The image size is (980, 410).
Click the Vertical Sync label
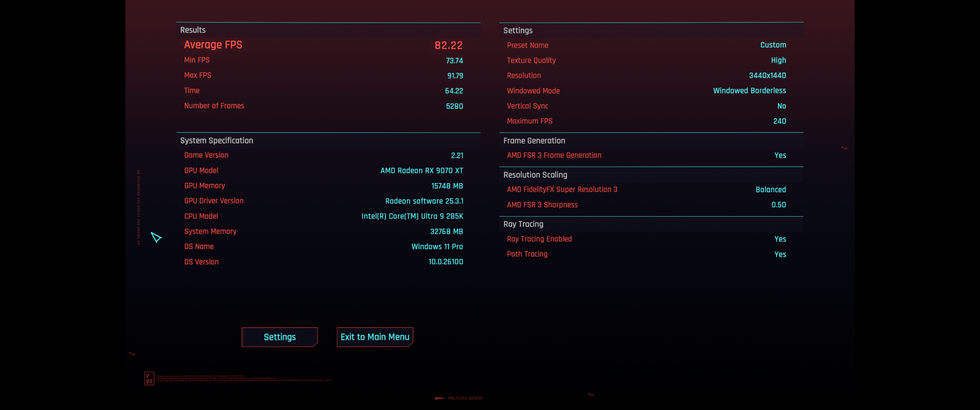pyautogui.click(x=527, y=106)
